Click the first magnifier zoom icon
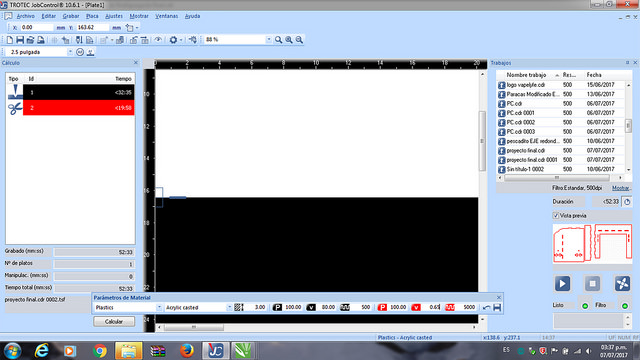This screenshot has height=360, width=640. (x=278, y=40)
